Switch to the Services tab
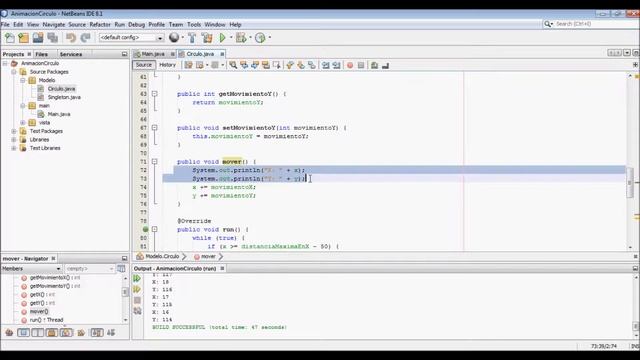Image resolution: width=640 pixels, height=360 pixels. click(x=71, y=54)
